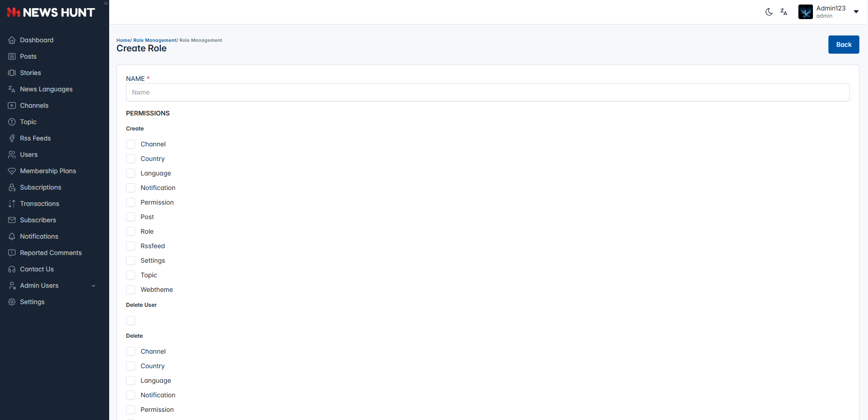Click the Notifications bell icon in sidebar
This screenshot has width=868, height=420.
(x=12, y=236)
